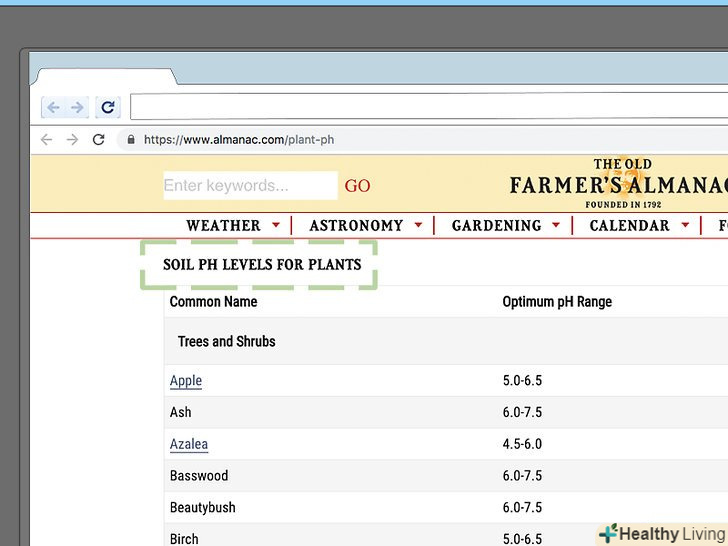Click the forward arrow beside the almanac.com URL
Image resolution: width=728 pixels, height=546 pixels.
pyautogui.click(x=72, y=140)
